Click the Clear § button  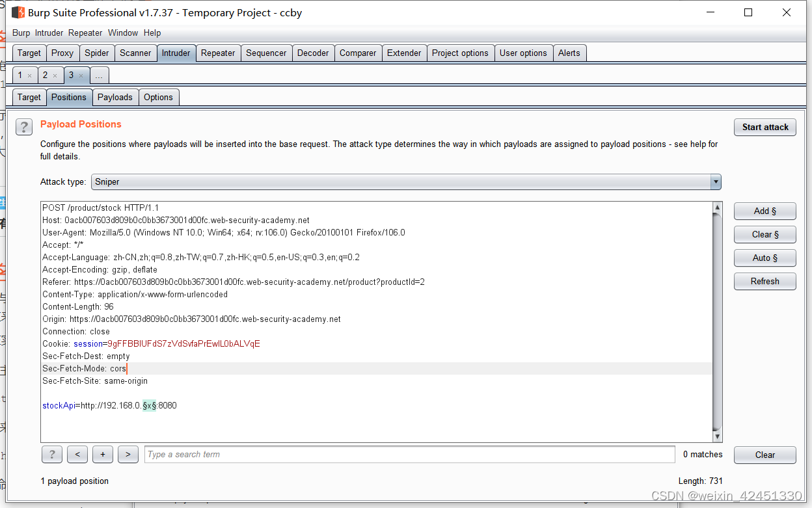tap(765, 234)
